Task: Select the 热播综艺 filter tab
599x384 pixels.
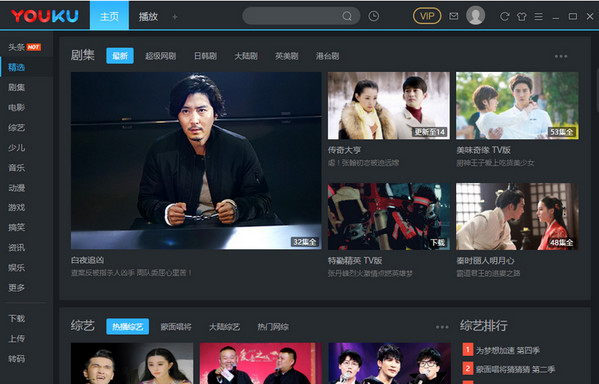Action: click(128, 327)
